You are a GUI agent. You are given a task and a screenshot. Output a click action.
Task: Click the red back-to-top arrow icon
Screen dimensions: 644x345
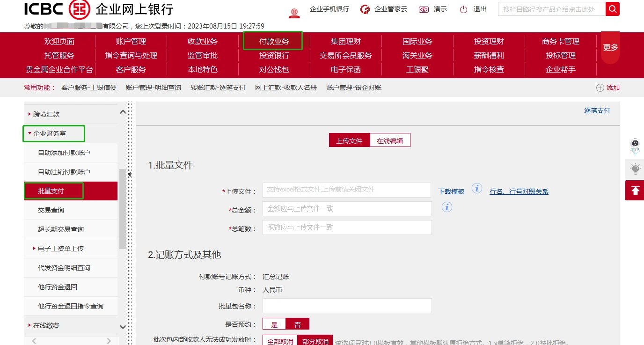[635, 191]
